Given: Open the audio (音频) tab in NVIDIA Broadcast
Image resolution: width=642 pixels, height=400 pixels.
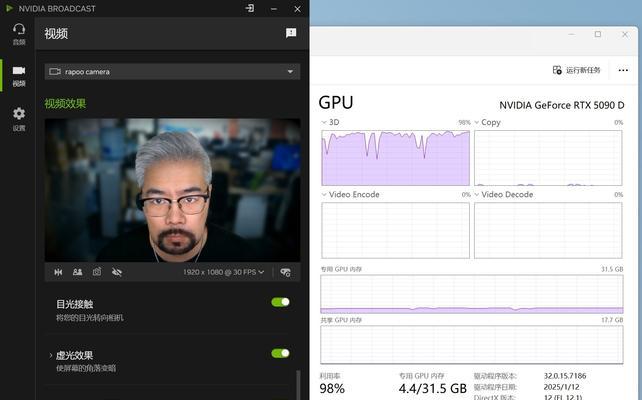Looking at the screenshot, I should click(19, 34).
